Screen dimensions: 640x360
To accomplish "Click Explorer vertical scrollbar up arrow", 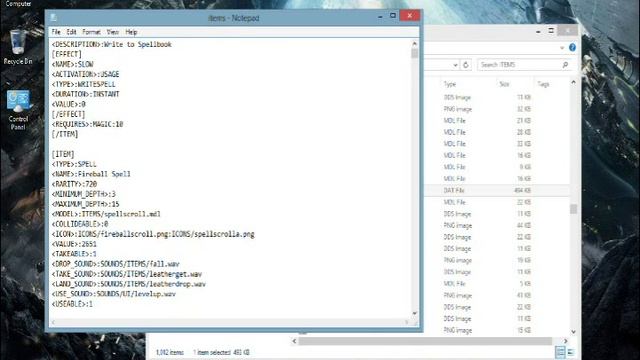I will [x=573, y=82].
